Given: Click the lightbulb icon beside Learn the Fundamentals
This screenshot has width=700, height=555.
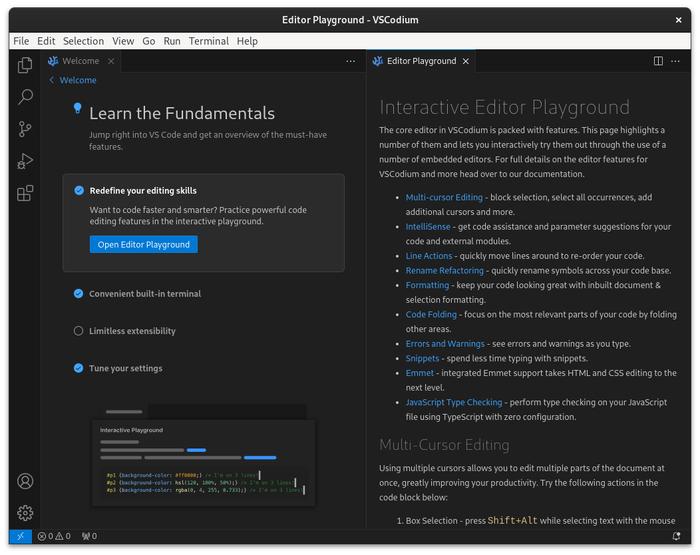Looking at the screenshot, I should coord(78,108).
